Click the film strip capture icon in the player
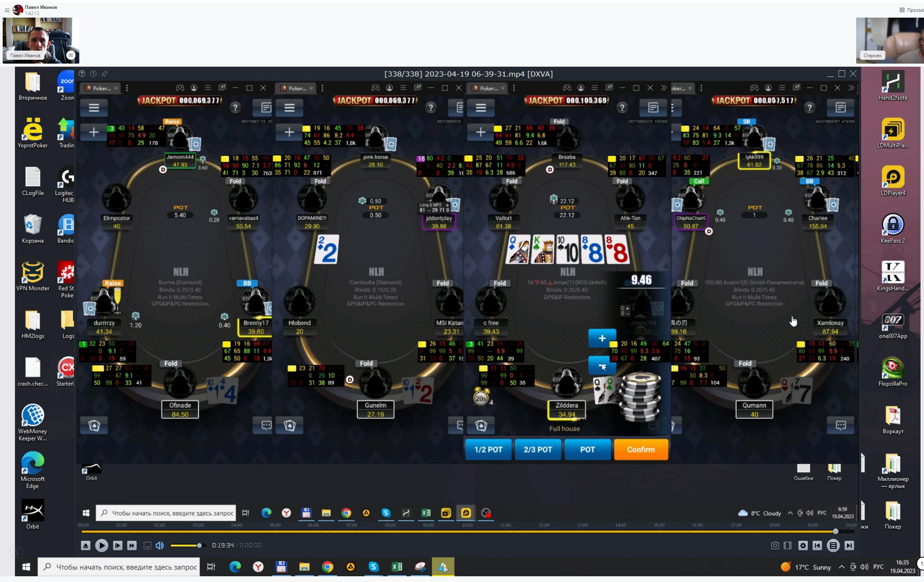 [x=787, y=545]
